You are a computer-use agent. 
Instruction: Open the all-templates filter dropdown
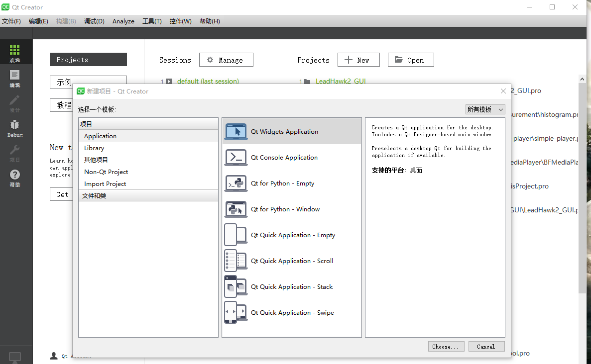tap(485, 109)
